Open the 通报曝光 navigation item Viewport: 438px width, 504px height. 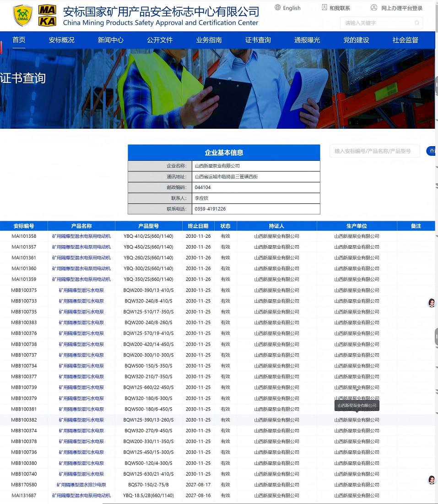point(307,40)
